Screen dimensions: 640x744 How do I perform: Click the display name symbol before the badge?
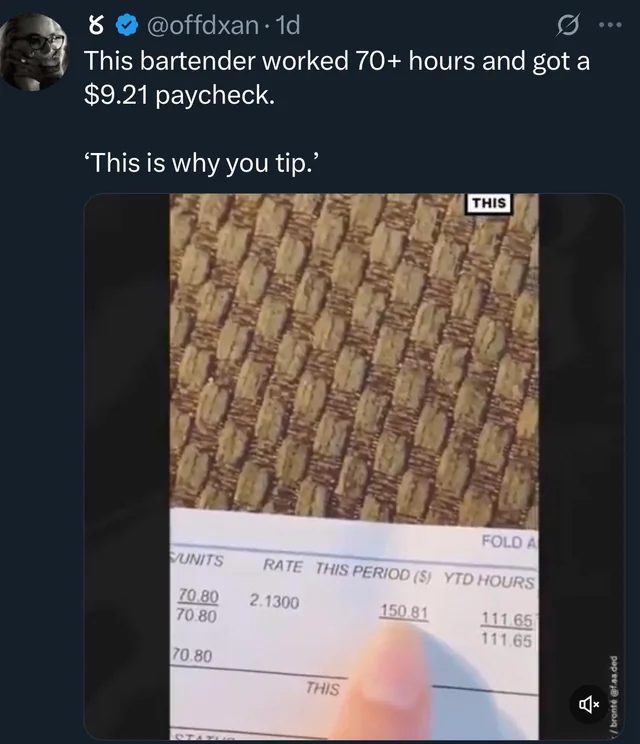coord(96,26)
